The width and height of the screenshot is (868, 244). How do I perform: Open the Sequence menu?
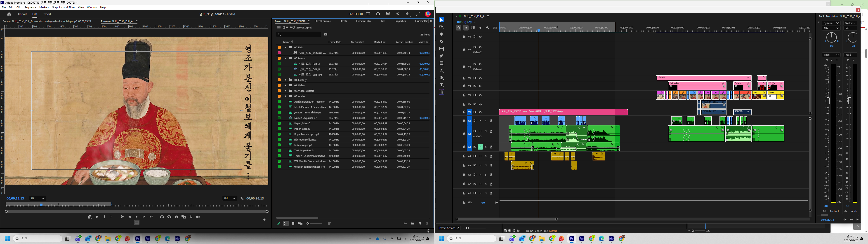coord(30,7)
